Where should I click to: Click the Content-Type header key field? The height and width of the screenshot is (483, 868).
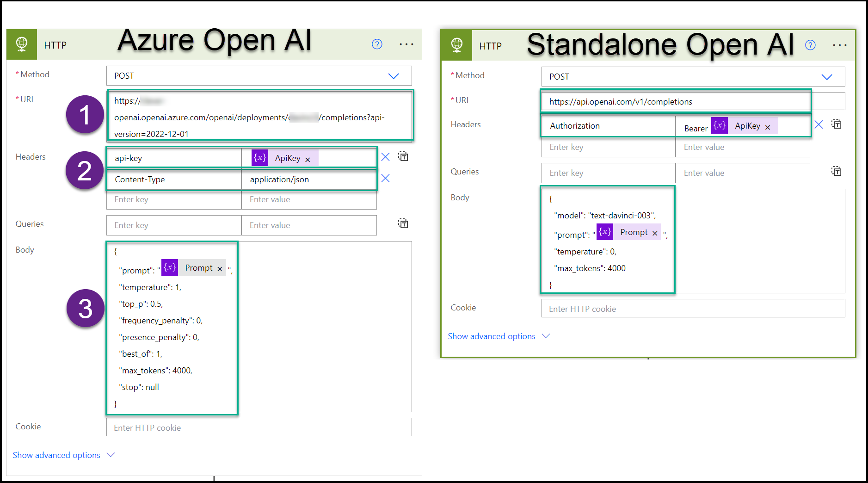[174, 180]
